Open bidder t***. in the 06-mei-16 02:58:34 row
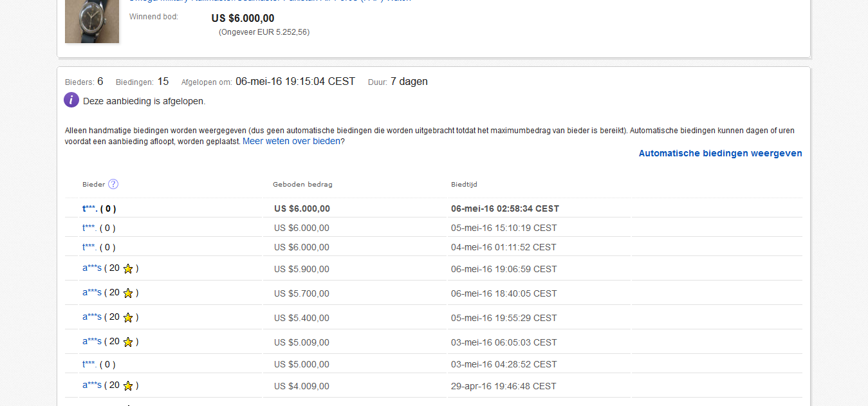 (89, 208)
